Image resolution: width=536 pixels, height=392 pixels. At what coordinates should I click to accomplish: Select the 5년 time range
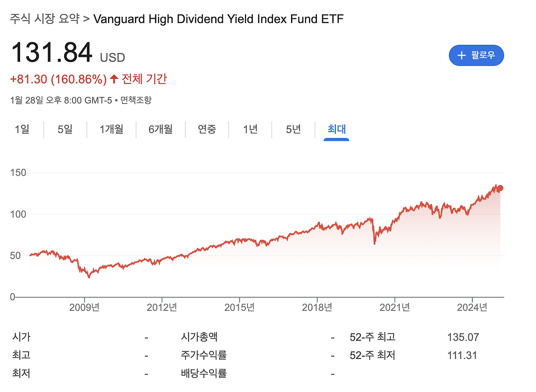293,130
